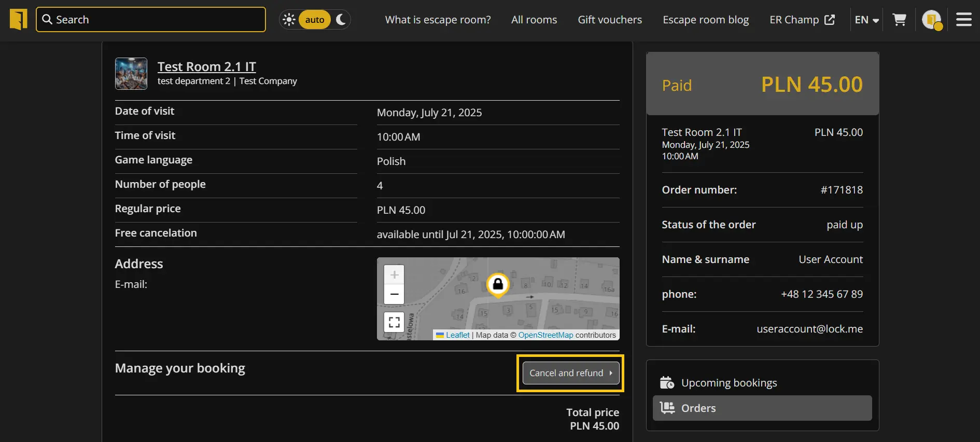Image resolution: width=980 pixels, height=442 pixels.
Task: Go to the Gift vouchers page
Action: [x=610, y=20]
